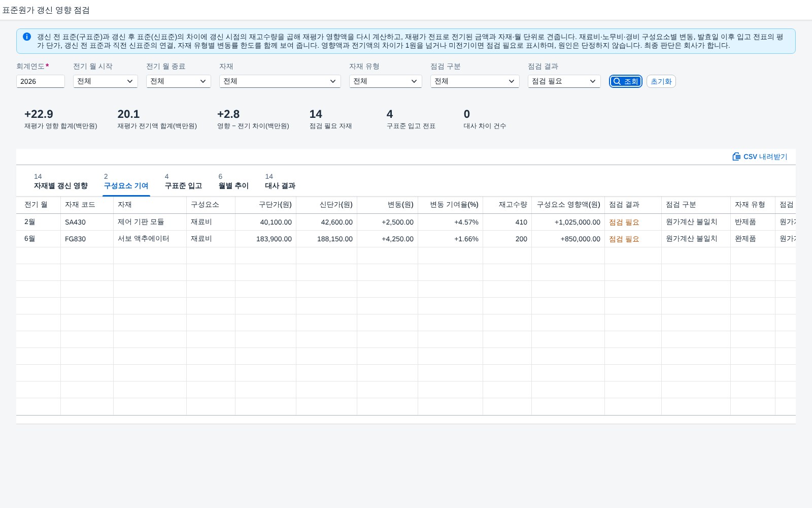The width and height of the screenshot is (812, 508).
Task: Select the 구성요소 기여 tab
Action: pos(126,181)
